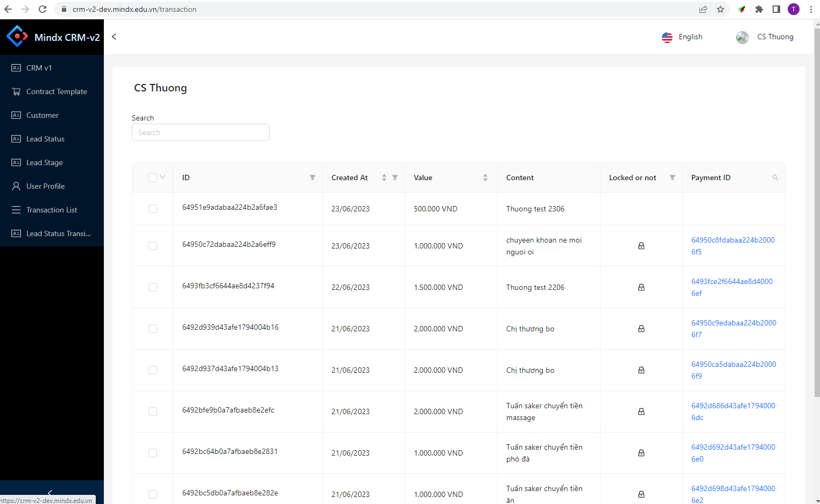Toggle the select-all header checkbox
This screenshot has width=820, height=504.
tap(153, 178)
